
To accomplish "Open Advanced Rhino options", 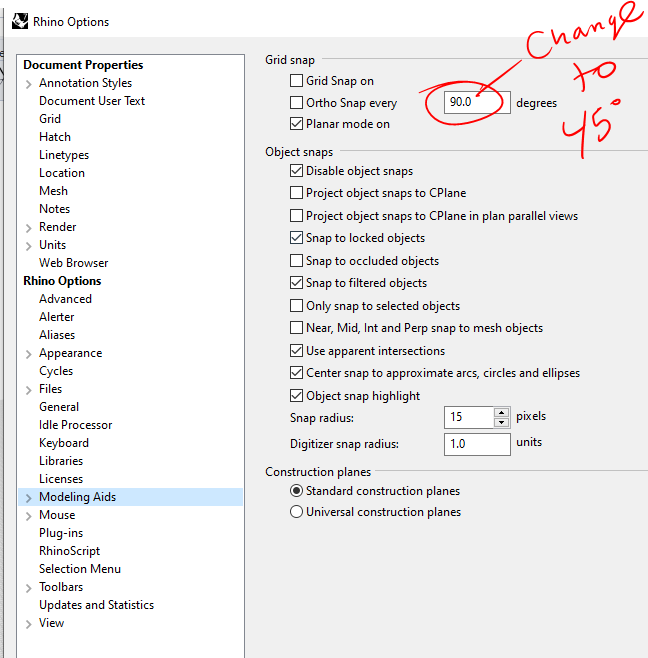I will click(65, 299).
